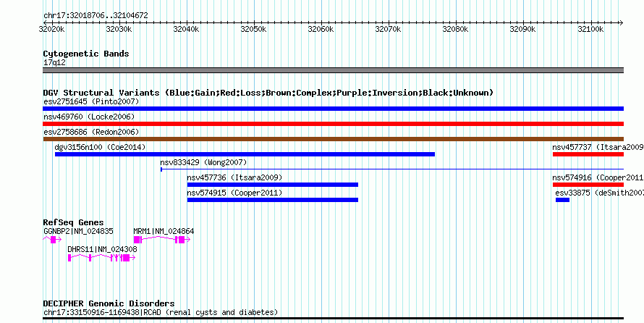Click the 32030k ruler tick label
The height and width of the screenshot is (323, 644).
click(119, 29)
